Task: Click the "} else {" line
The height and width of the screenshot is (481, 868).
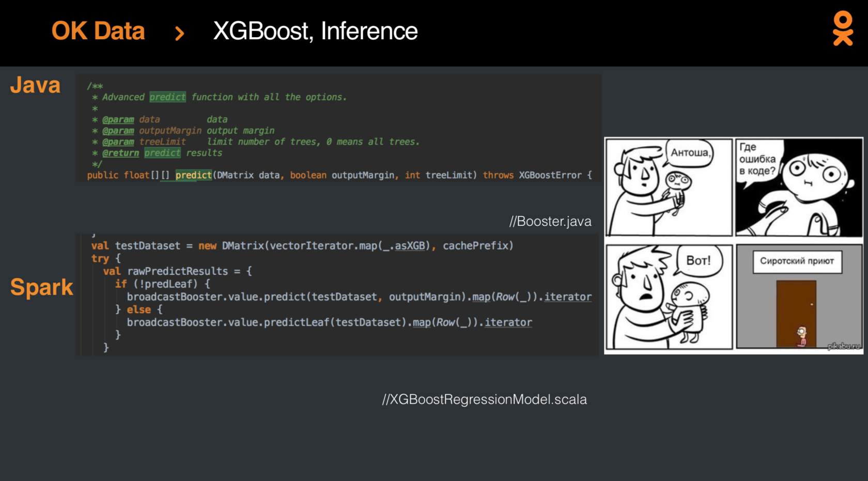Action: pyautogui.click(x=139, y=309)
